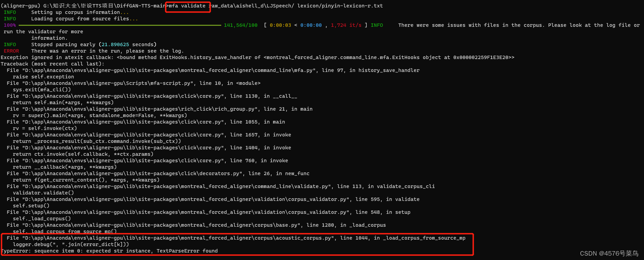
Task: Click the 100% progress percentage
Action: 10,25
